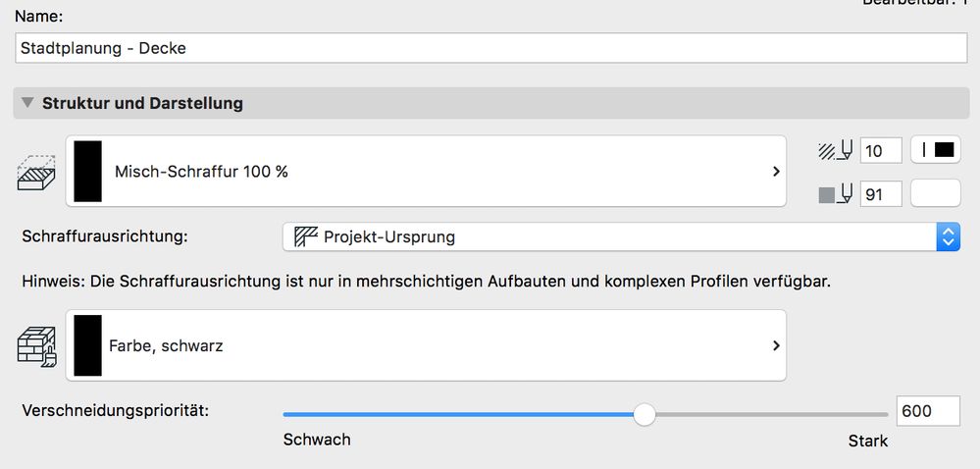Expand chevron on Misch-Schraffur 100 % row

tap(775, 172)
